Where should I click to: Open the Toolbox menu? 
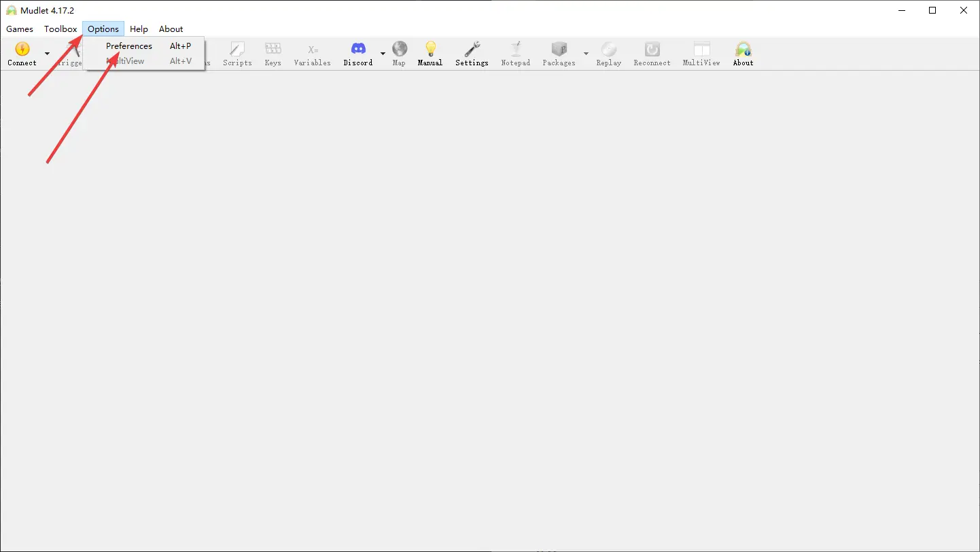[60, 29]
